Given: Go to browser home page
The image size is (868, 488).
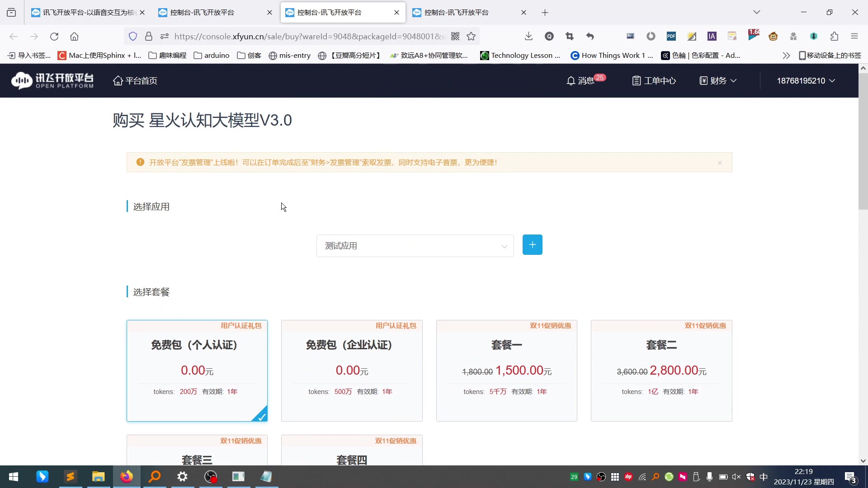Looking at the screenshot, I should coord(74,37).
